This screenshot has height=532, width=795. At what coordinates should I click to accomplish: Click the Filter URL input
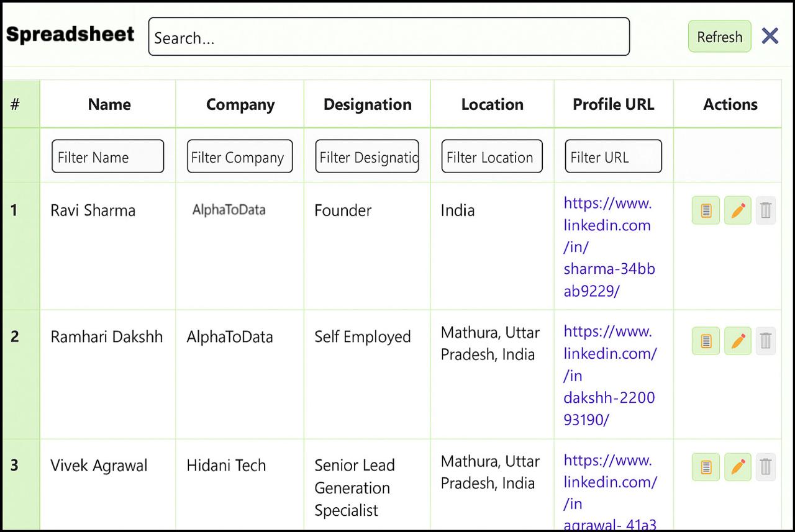(614, 156)
